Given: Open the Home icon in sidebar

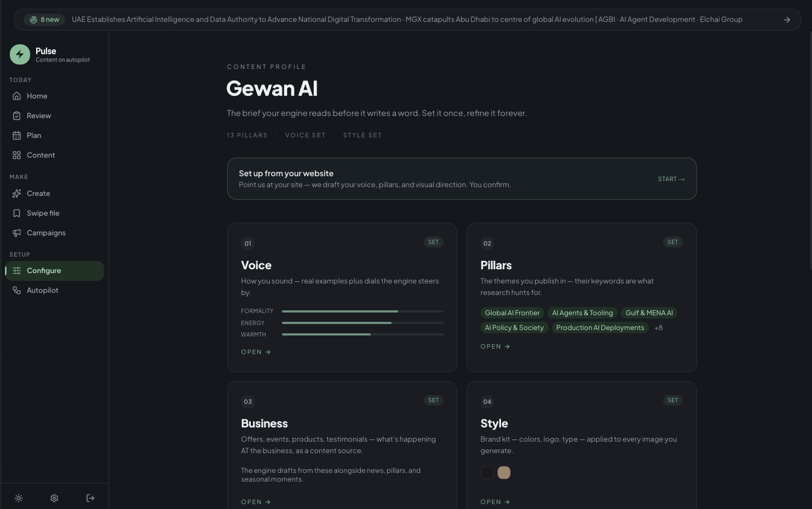Looking at the screenshot, I should click(17, 96).
